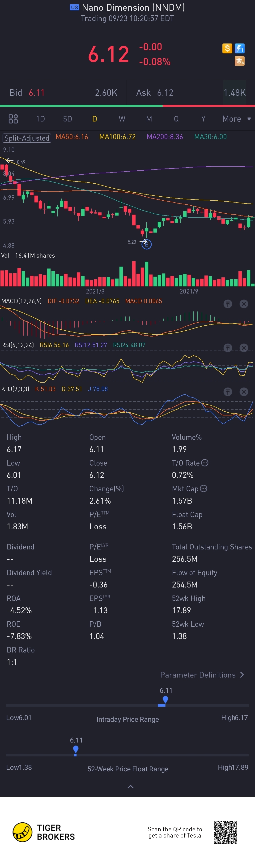
Task: Close the KDJ indicator panel
Action: click(244, 392)
